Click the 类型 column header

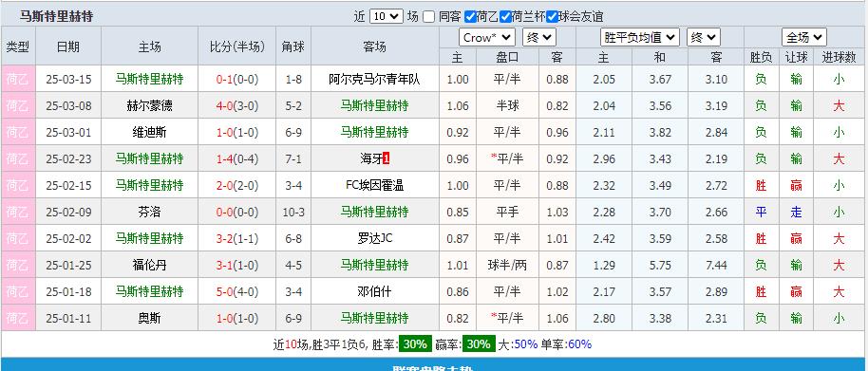click(18, 47)
